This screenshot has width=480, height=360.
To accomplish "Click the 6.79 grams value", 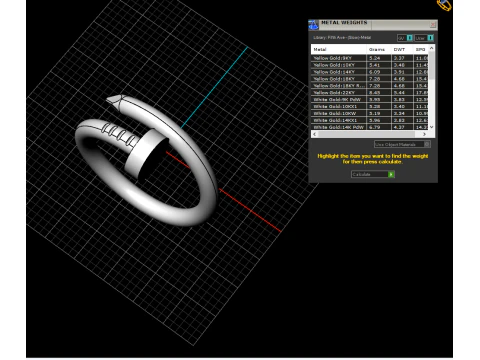I will (x=375, y=127).
